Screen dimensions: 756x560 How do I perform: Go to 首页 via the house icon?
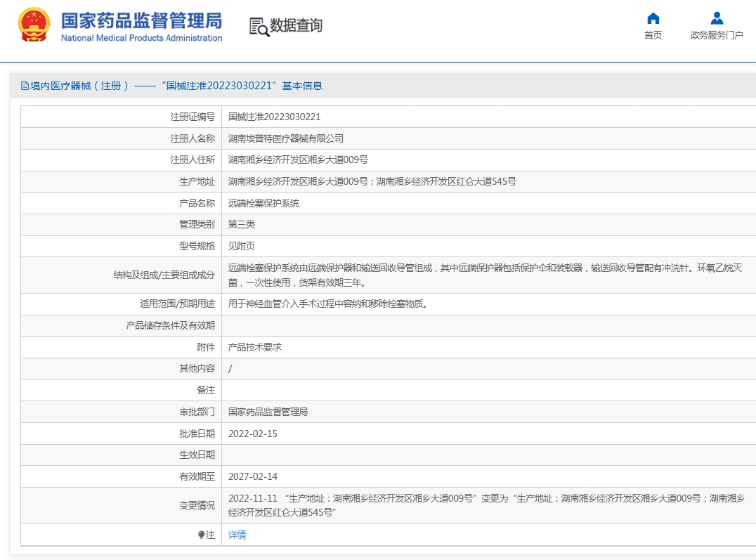click(x=653, y=18)
